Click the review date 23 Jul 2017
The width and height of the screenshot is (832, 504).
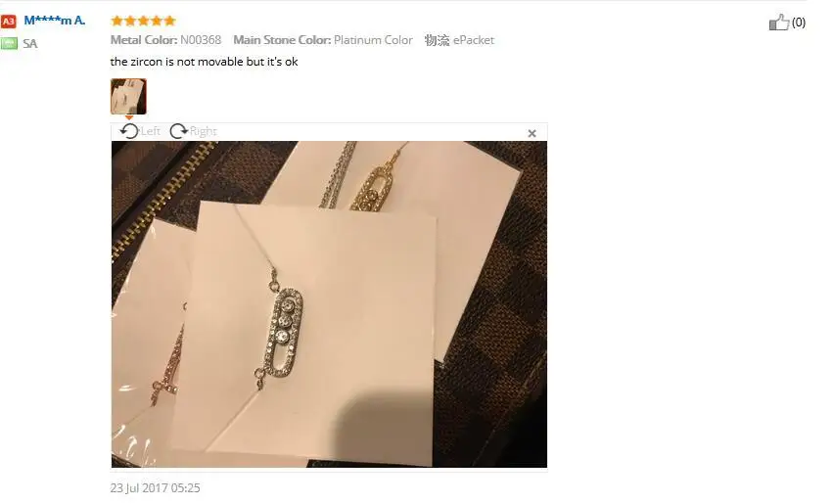tap(155, 488)
